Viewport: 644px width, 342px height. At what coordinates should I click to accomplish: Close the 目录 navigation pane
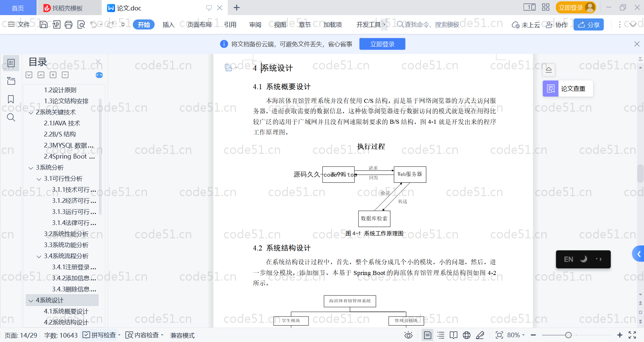(x=98, y=61)
